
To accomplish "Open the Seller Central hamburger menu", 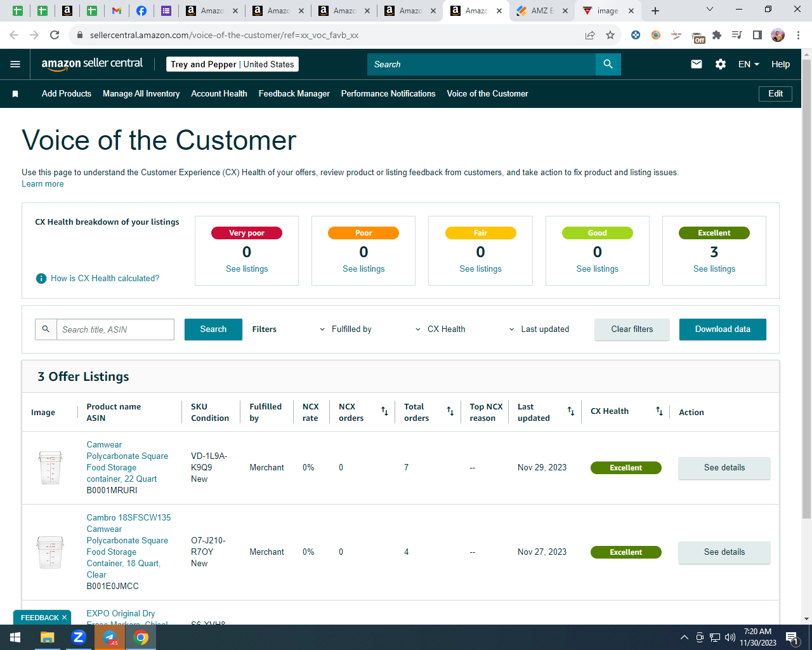I will coord(15,64).
